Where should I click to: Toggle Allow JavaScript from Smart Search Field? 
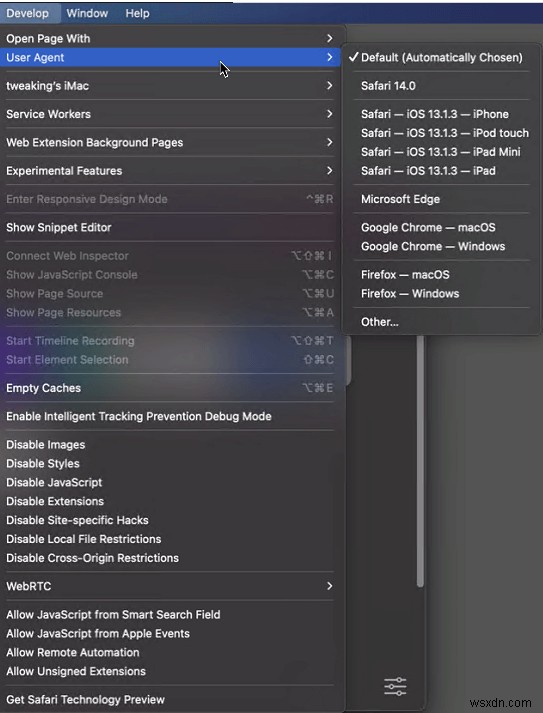point(170,615)
